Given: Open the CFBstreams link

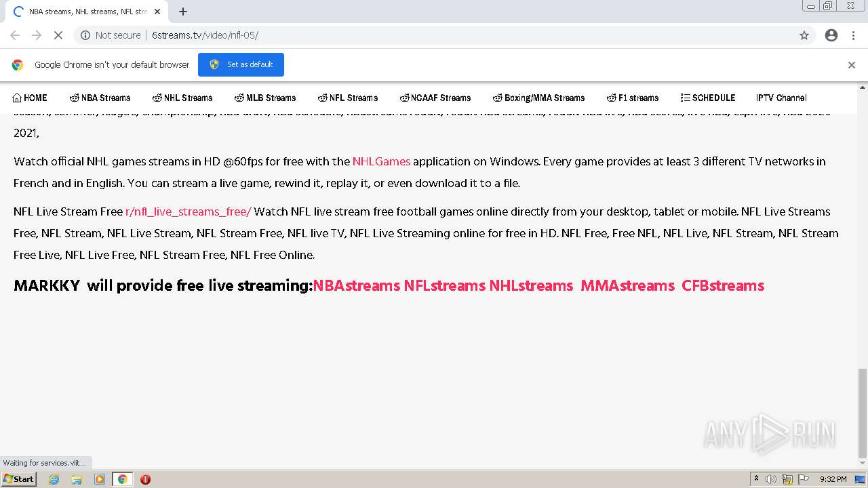Looking at the screenshot, I should [723, 285].
